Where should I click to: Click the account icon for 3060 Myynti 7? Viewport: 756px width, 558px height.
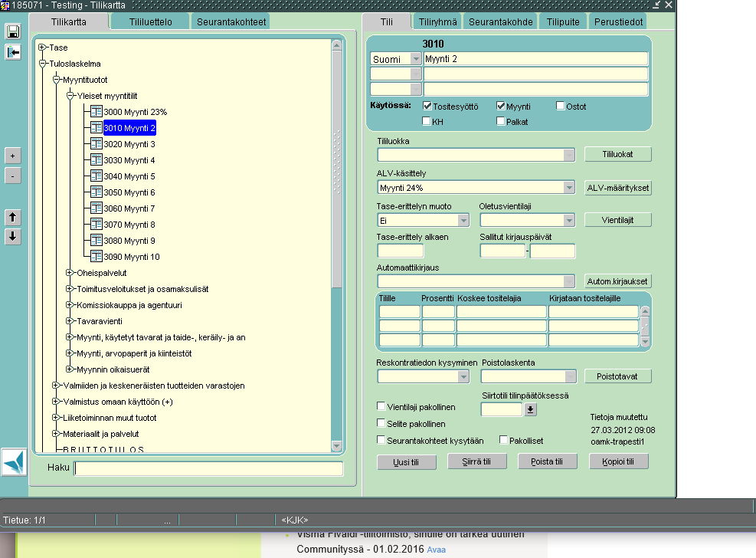(97, 208)
